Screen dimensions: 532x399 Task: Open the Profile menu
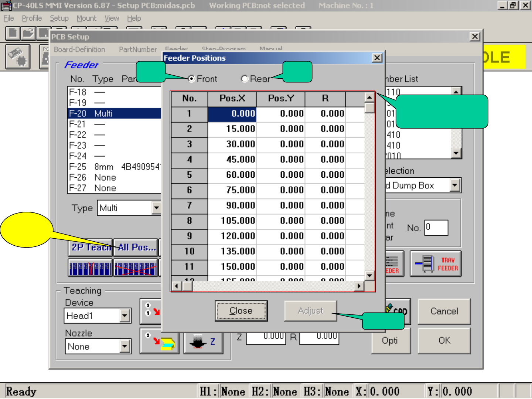[x=32, y=18]
